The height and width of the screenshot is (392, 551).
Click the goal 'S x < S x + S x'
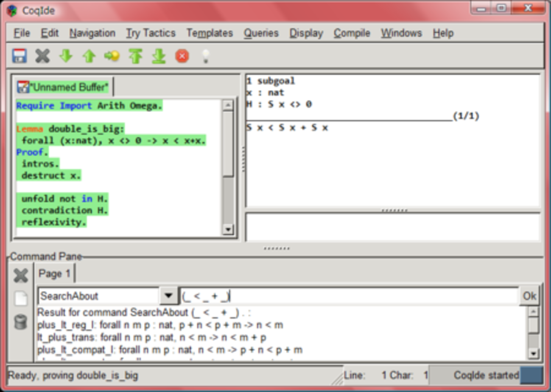tap(287, 127)
